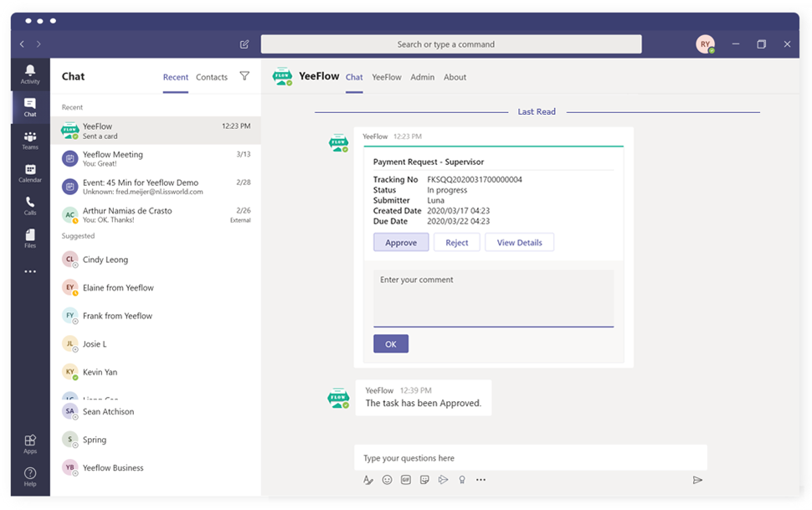Open the sticker picker
This screenshot has height=510, width=812.
coord(424,480)
